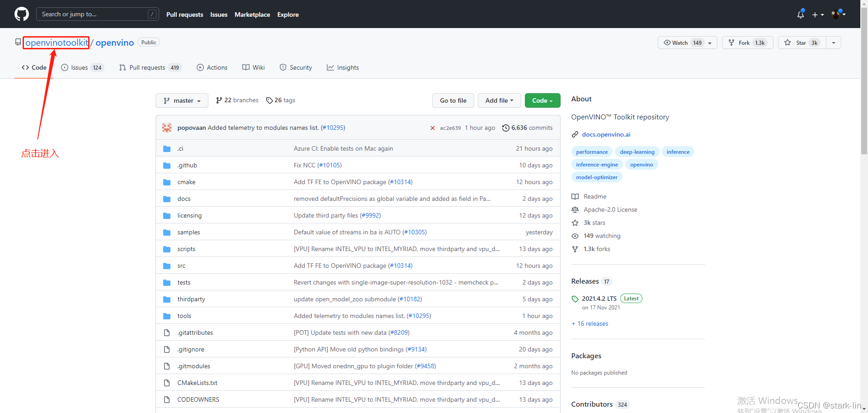This screenshot has width=868, height=413.
Task: Open the plus create-new menu
Action: point(818,14)
